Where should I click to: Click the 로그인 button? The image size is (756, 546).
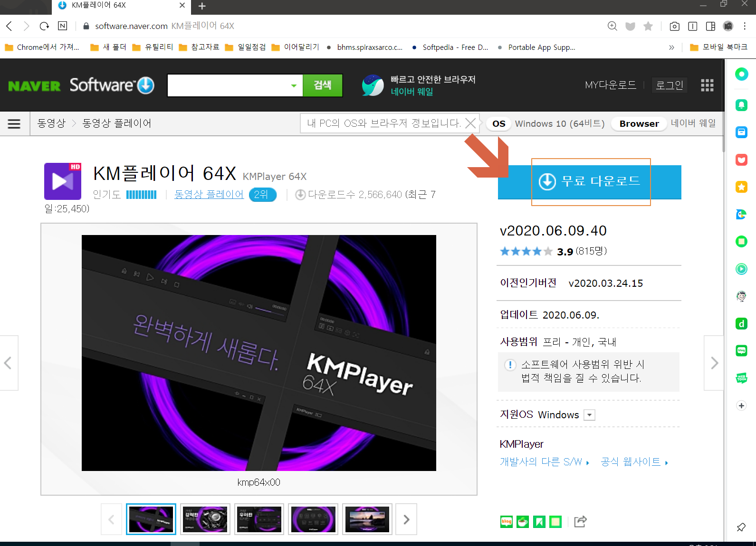pos(669,85)
